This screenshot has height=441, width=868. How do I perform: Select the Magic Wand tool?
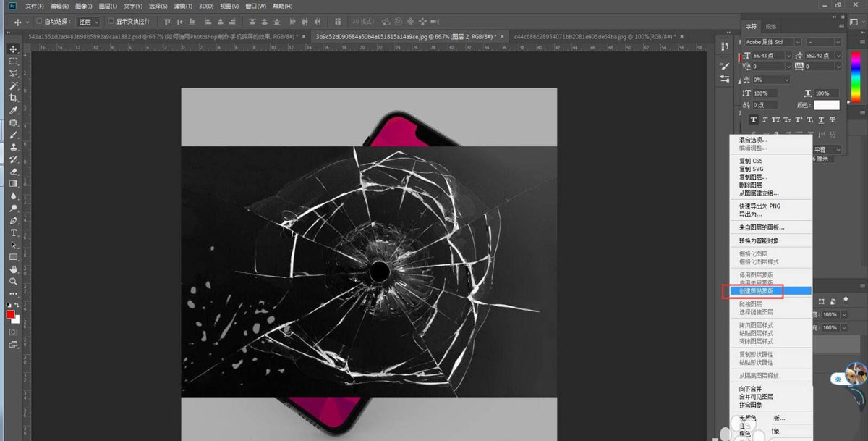click(13, 85)
